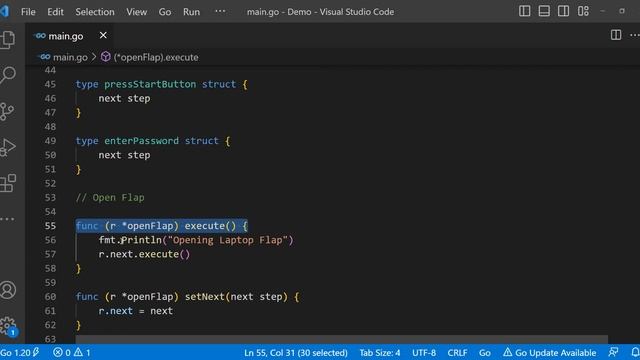Click the Go file icon in breadcrumb

click(44, 57)
